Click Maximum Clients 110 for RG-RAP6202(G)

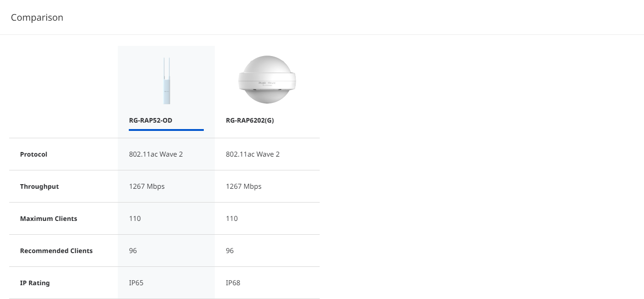[x=232, y=219]
